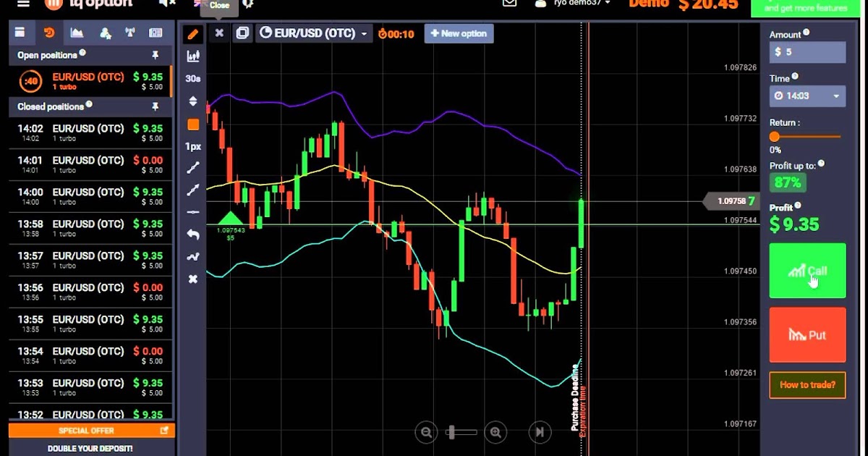
Task: Pin the Closed positions section
Action: click(155, 106)
